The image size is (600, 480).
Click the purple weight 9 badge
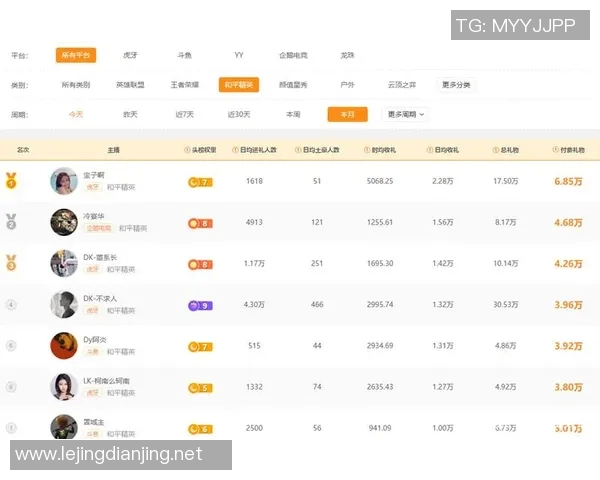point(200,305)
